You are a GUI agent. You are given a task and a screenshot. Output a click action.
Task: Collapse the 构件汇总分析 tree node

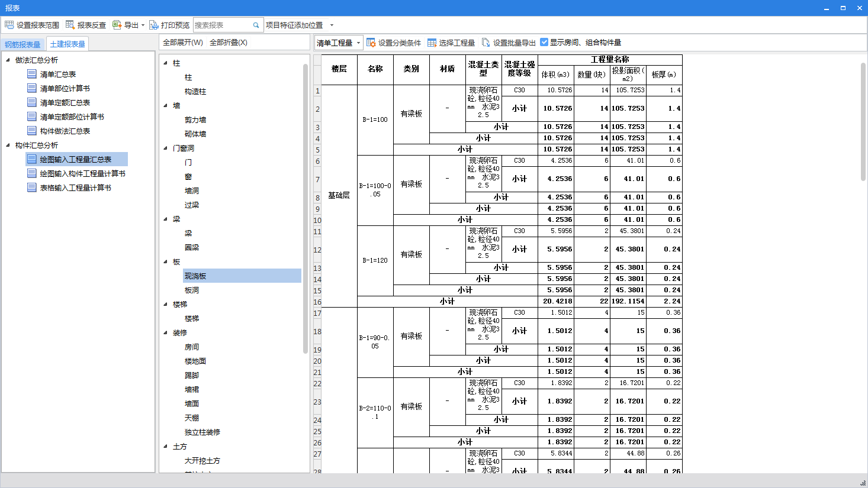click(8, 145)
